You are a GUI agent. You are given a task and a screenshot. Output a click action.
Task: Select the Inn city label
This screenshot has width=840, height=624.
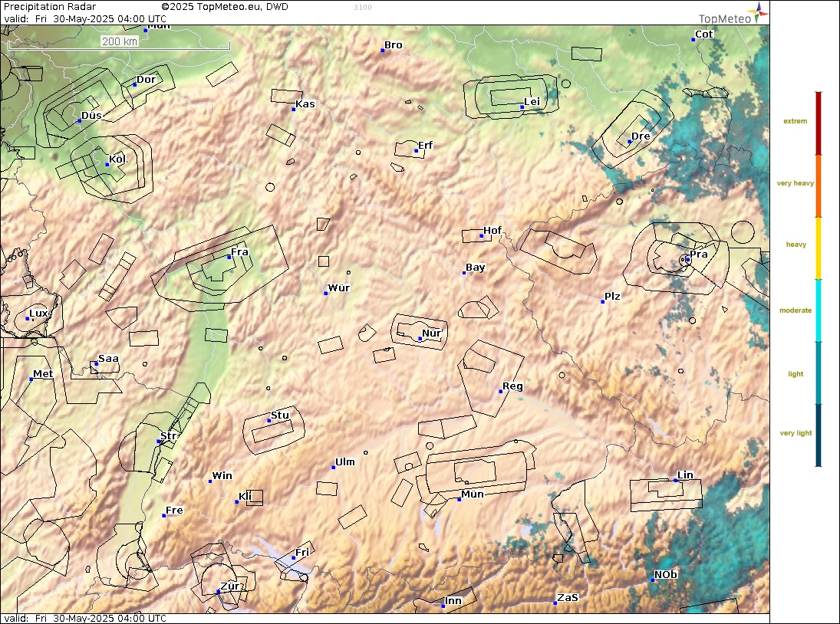(453, 600)
